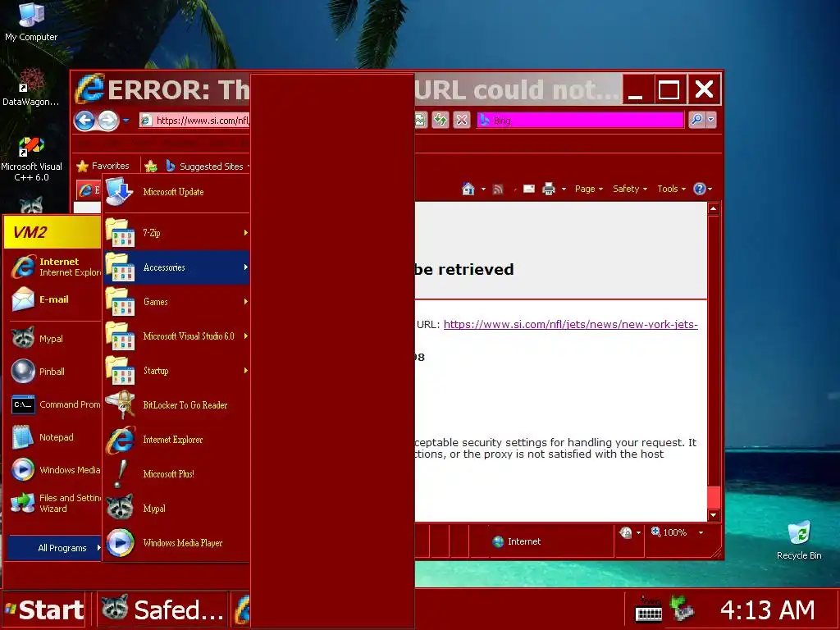Expand Microsoft Visual Studio 6.0 folder
The height and width of the screenshot is (630, 840).
pyautogui.click(x=177, y=336)
